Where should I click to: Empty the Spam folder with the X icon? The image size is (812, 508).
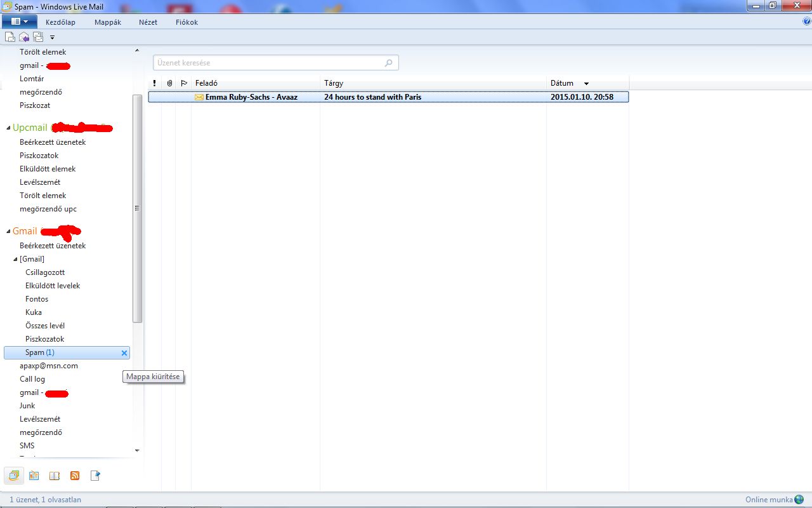tap(124, 353)
